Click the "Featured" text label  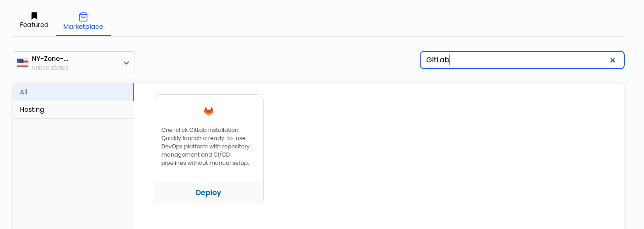point(34,25)
